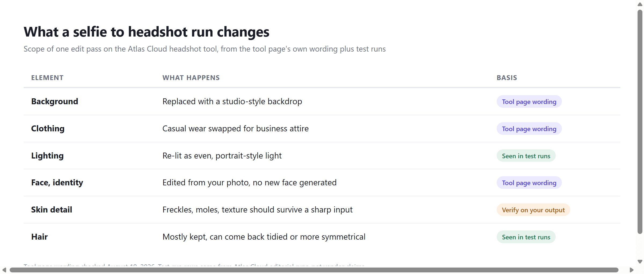Click the horizontal scrollbar thumb
Screen dimensions: 644x274
coord(314,270)
